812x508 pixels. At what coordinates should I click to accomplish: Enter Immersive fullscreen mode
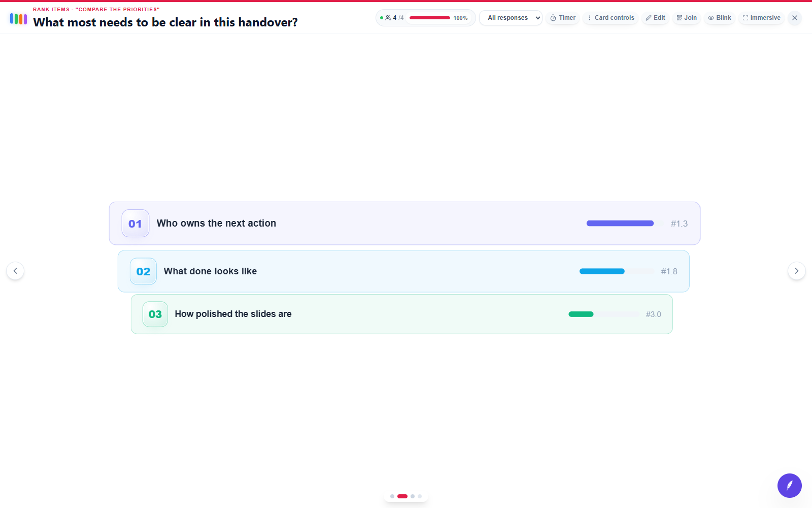coord(761,18)
